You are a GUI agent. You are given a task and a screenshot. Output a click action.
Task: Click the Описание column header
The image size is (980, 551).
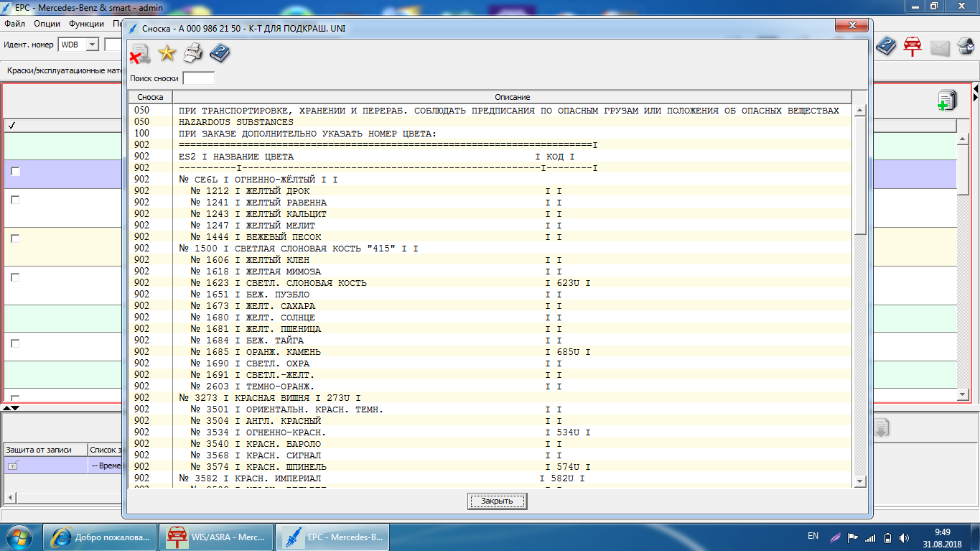(x=512, y=97)
